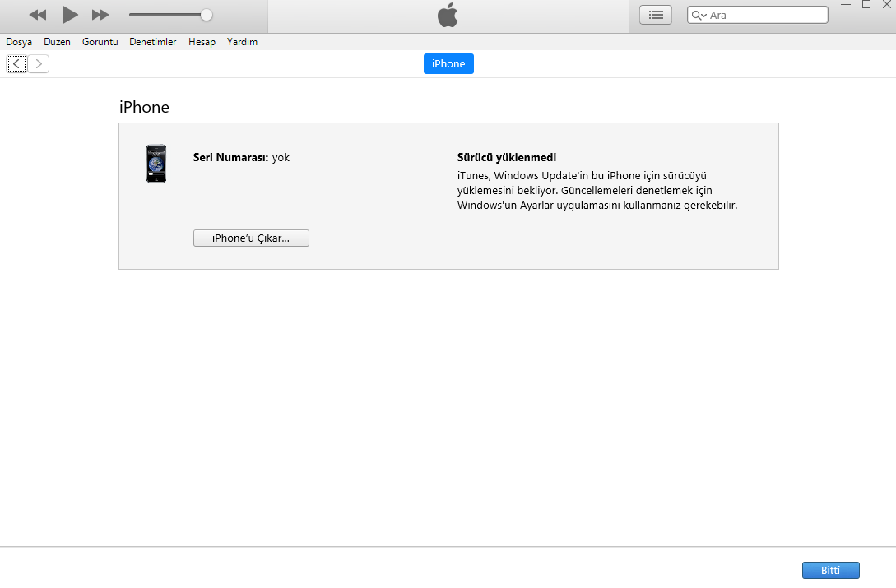Close the iTunes window
This screenshot has height=588, width=896.
[887, 5]
